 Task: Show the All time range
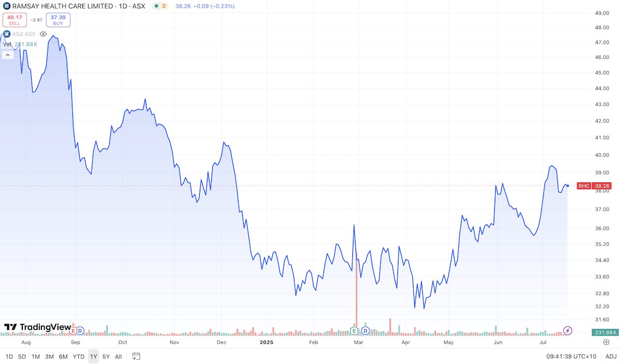coord(119,356)
